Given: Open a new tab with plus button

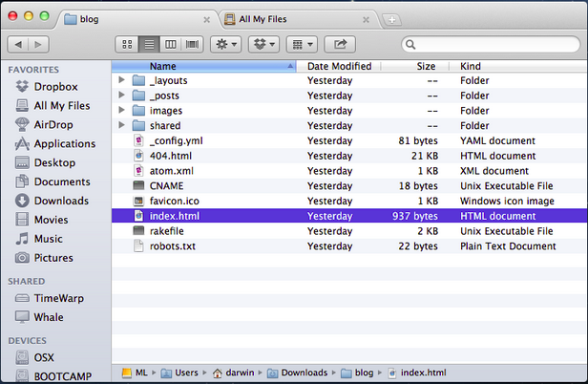Looking at the screenshot, I should click(x=390, y=19).
